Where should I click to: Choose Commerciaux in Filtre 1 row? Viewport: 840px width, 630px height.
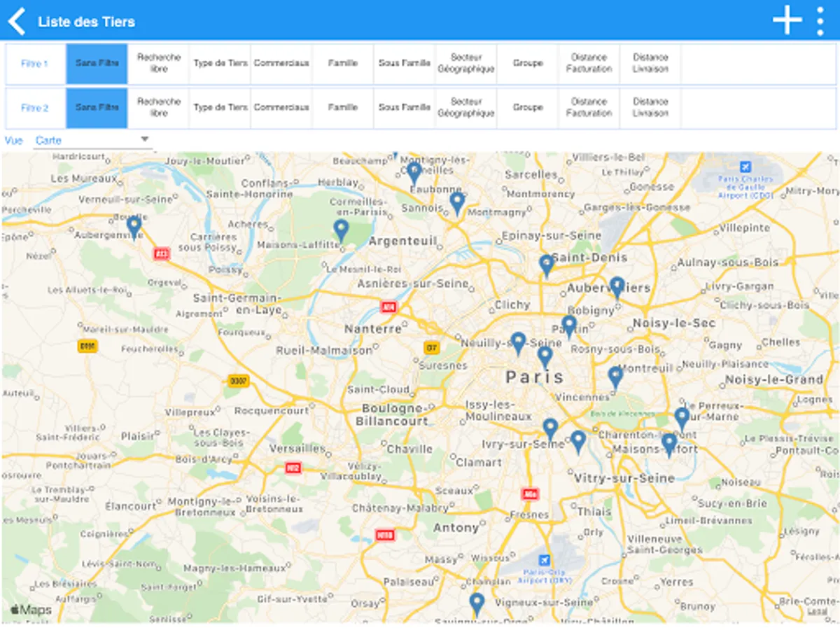tap(281, 64)
